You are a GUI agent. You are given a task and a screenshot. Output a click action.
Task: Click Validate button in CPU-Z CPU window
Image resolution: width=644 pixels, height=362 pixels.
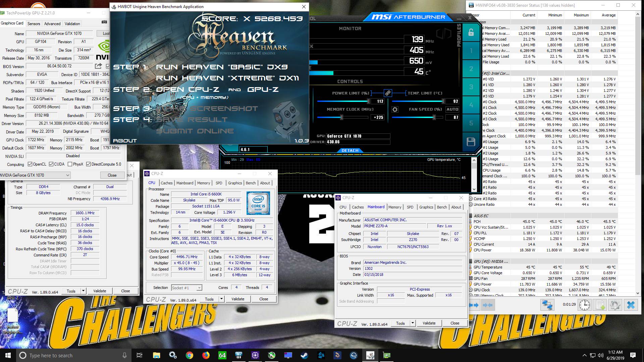[x=238, y=299]
